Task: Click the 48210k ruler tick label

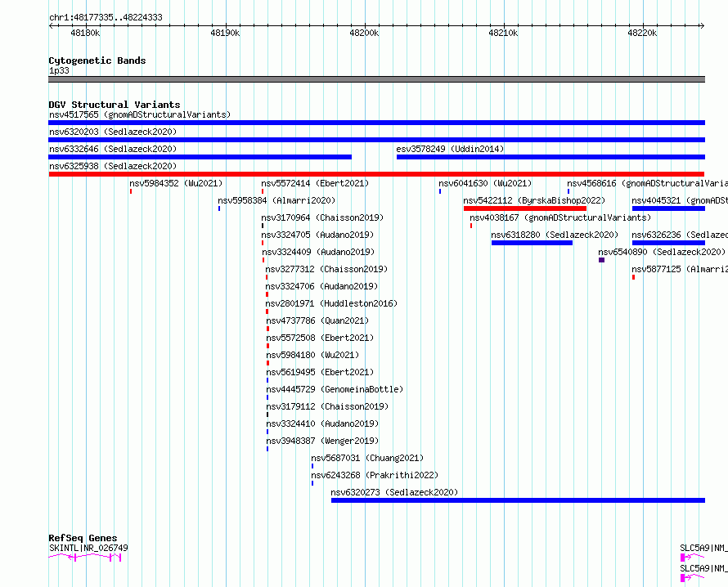Action: point(503,33)
